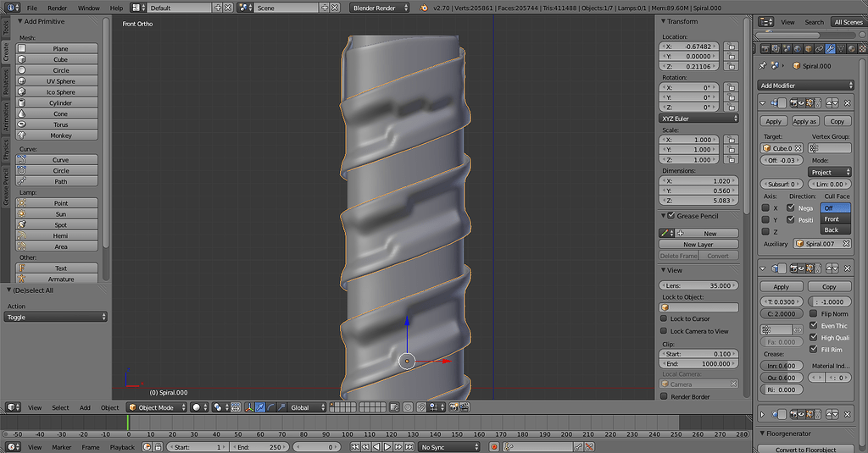Enable Lock to Cursor checkbox
868x453 pixels.
(x=664, y=318)
